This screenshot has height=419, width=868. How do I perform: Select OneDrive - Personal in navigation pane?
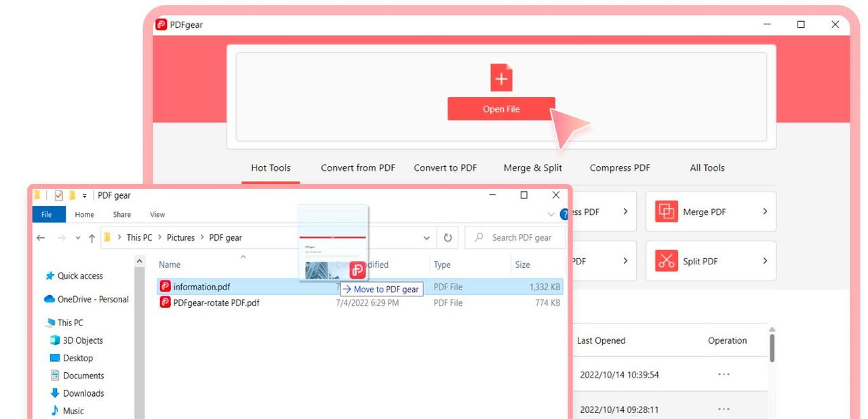(x=93, y=299)
